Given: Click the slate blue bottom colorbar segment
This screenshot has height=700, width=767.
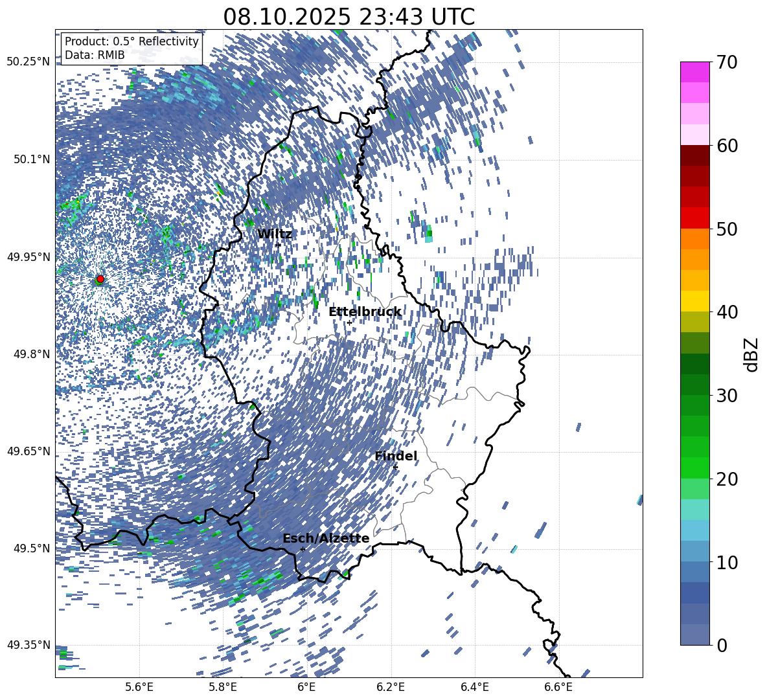Looking at the screenshot, I should (x=694, y=635).
